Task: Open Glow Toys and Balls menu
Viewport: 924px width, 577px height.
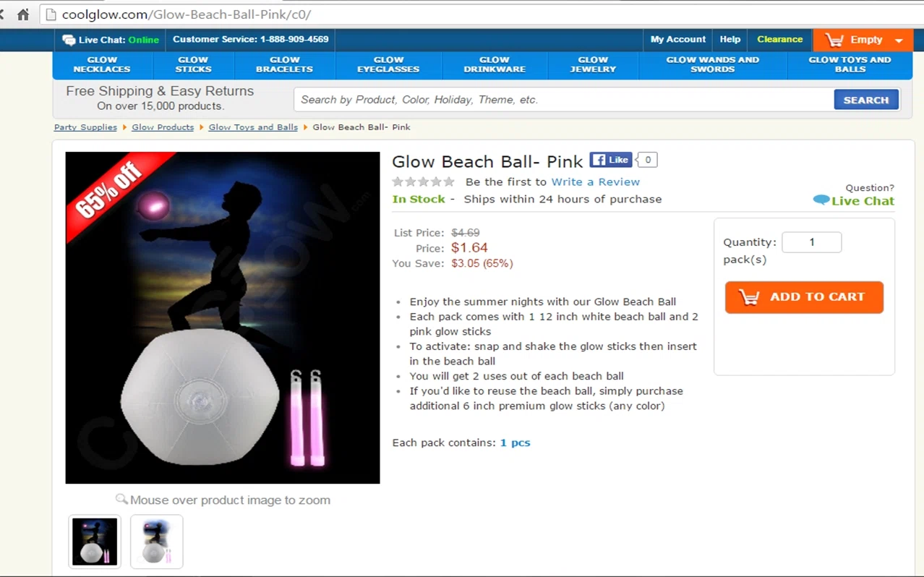Action: [x=850, y=65]
